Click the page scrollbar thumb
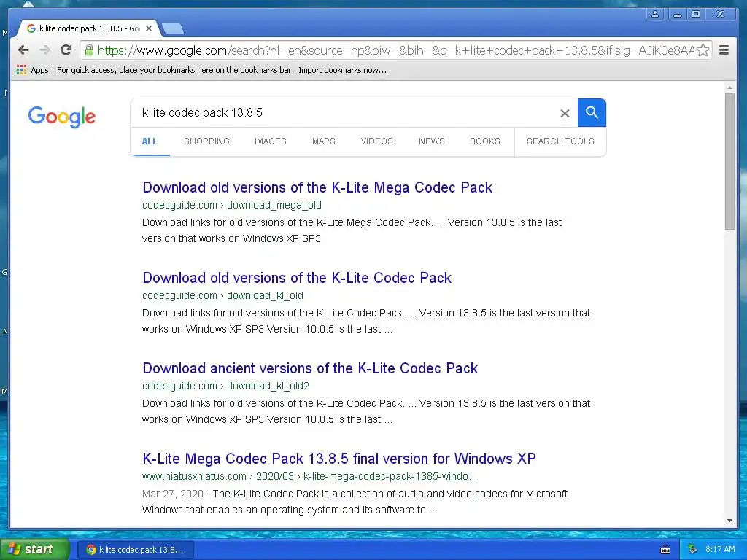 click(x=729, y=161)
